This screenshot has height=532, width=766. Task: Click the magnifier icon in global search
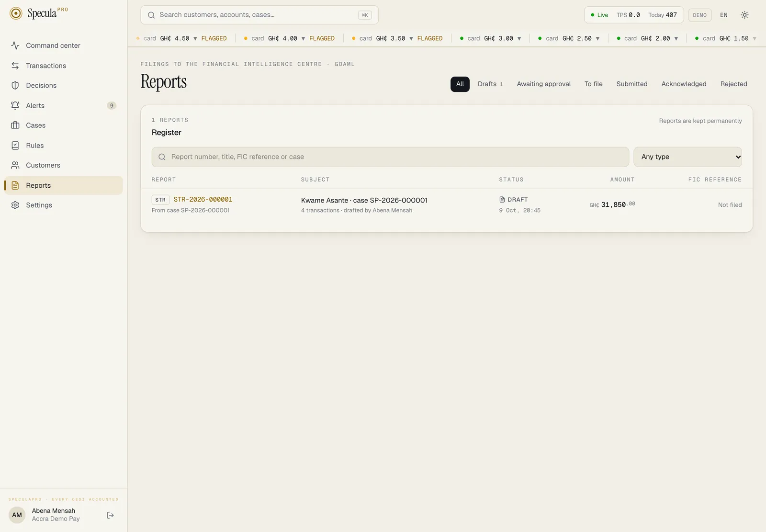(x=151, y=15)
